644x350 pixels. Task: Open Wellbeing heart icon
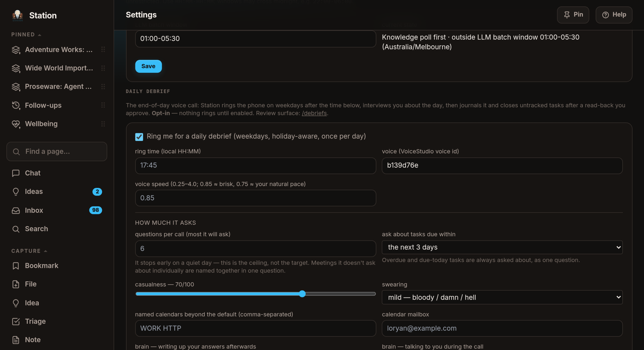tap(16, 124)
